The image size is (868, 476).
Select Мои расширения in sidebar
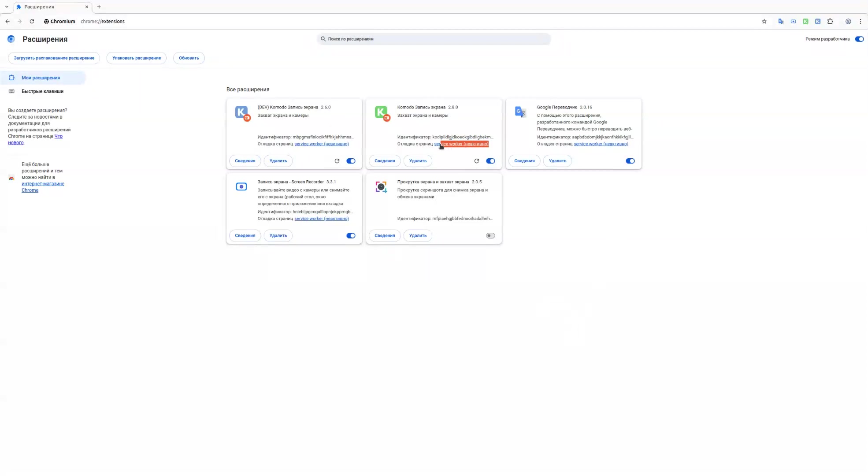point(43,78)
